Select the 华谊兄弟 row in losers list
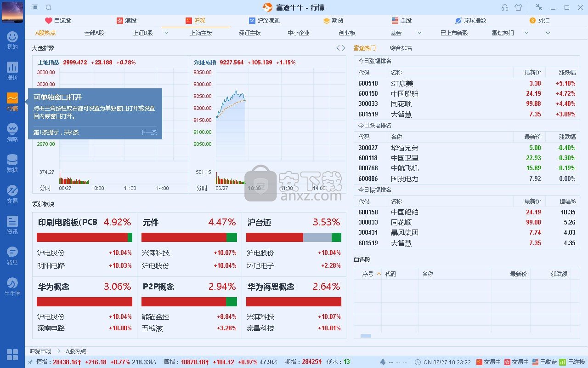This screenshot has height=368, width=588. tap(467, 148)
